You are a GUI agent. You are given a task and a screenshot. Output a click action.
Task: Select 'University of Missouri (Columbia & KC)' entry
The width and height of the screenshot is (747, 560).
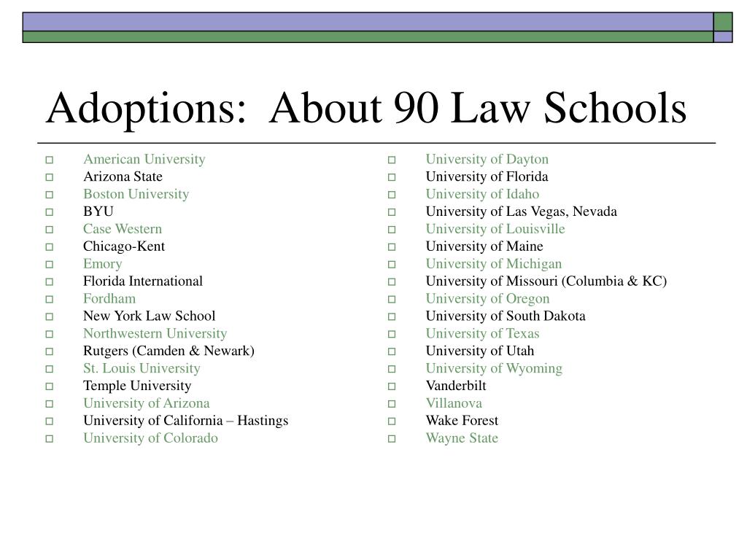(x=546, y=281)
